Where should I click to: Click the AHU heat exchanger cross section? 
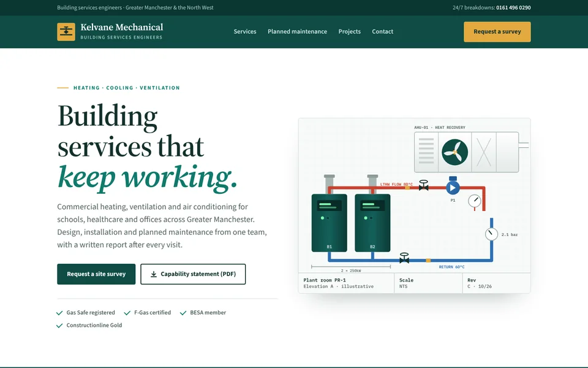(x=484, y=152)
